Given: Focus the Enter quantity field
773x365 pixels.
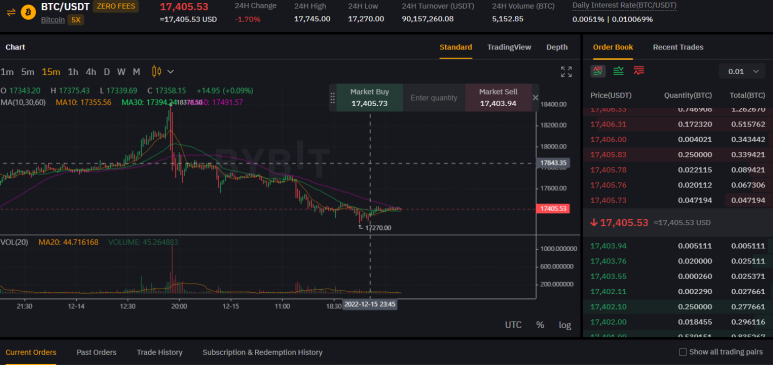Looking at the screenshot, I should [434, 98].
